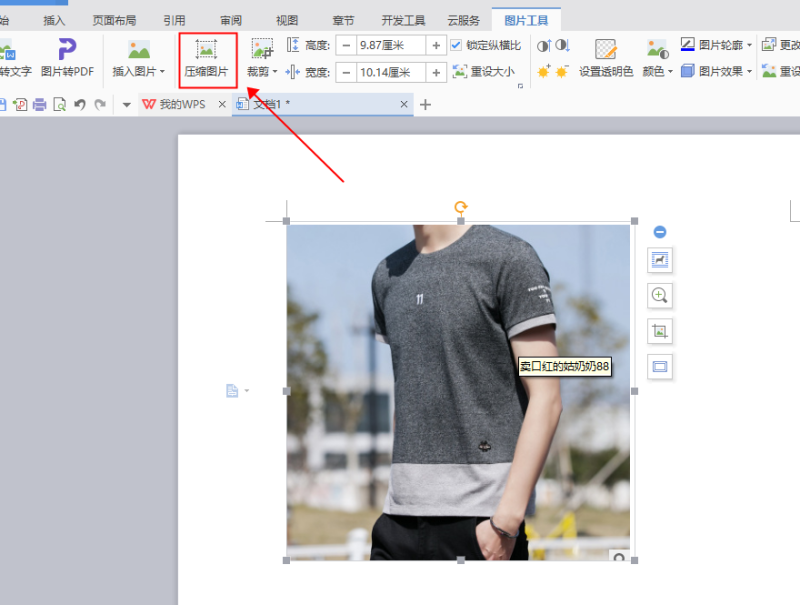Collapse the floating toolbar with blue minus

[x=661, y=231]
